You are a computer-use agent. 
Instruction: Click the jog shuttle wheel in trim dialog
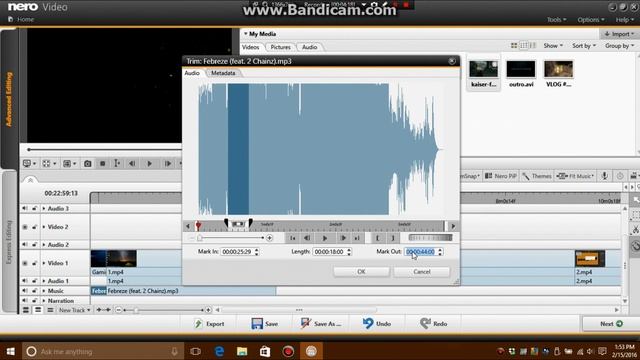[x=430, y=238]
